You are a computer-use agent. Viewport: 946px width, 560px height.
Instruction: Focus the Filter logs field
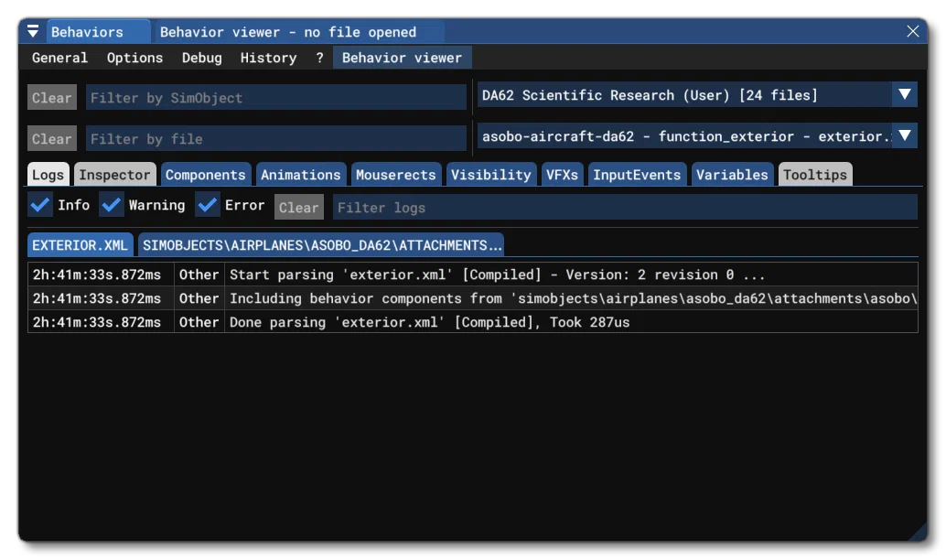(x=625, y=207)
